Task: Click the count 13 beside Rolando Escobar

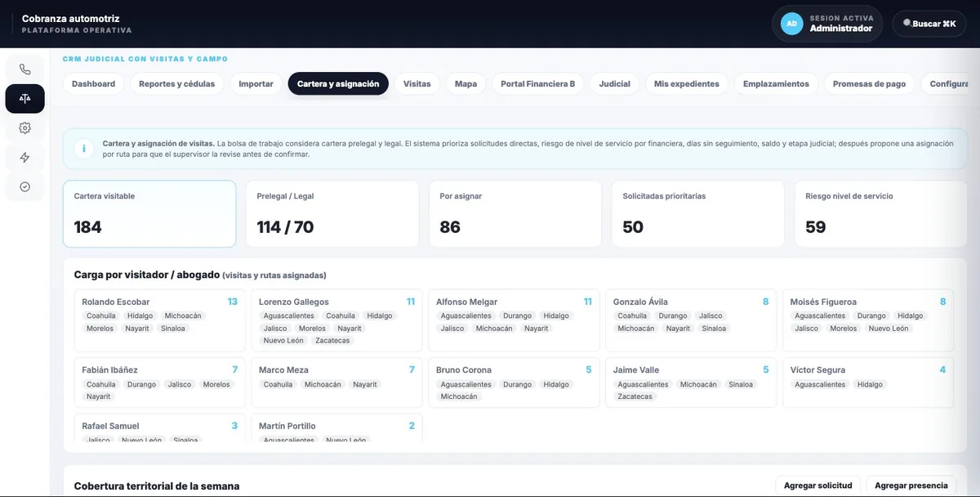Action: tap(233, 302)
